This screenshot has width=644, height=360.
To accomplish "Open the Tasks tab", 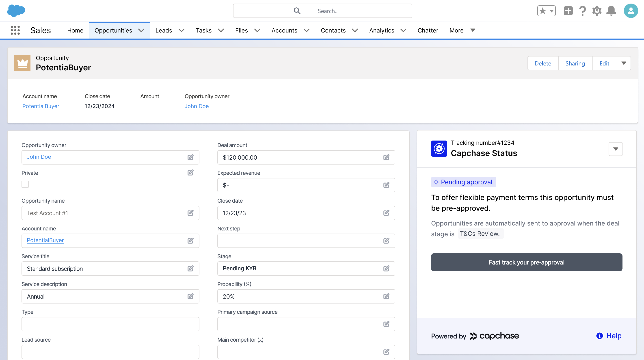I will pyautogui.click(x=204, y=30).
